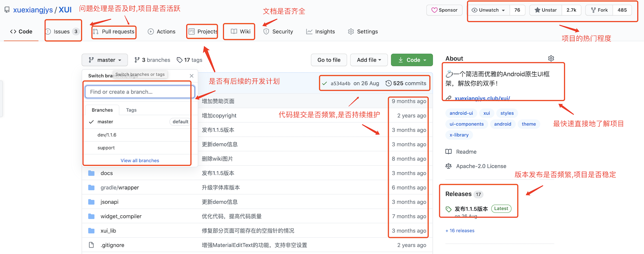This screenshot has width=644, height=254.
Task: Click the branch icon beside 3 branches
Action: point(137,60)
